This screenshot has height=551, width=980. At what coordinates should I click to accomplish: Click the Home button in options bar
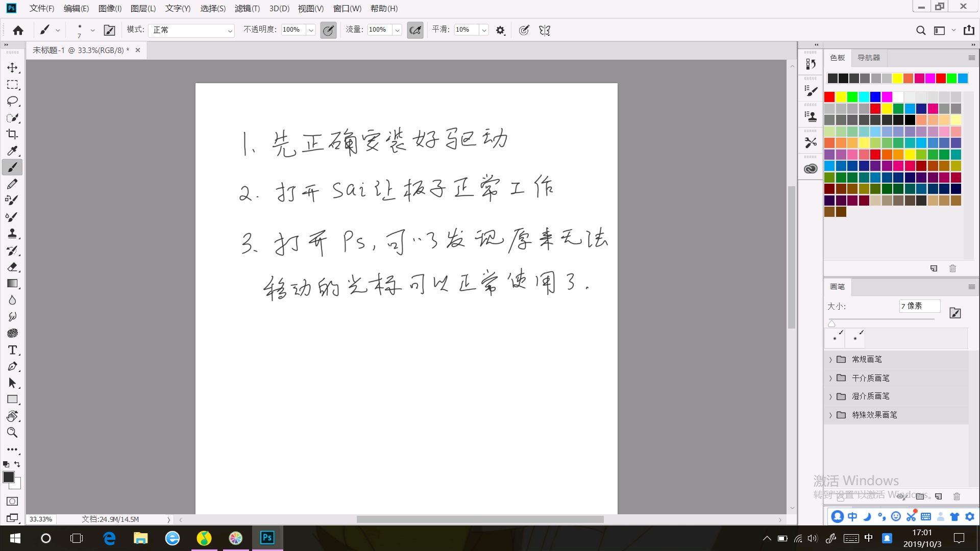point(18,30)
